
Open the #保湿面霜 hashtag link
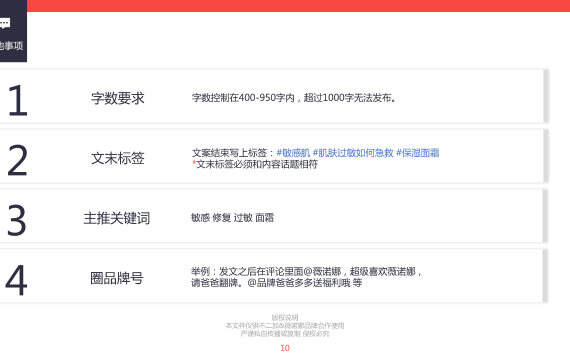418,153
